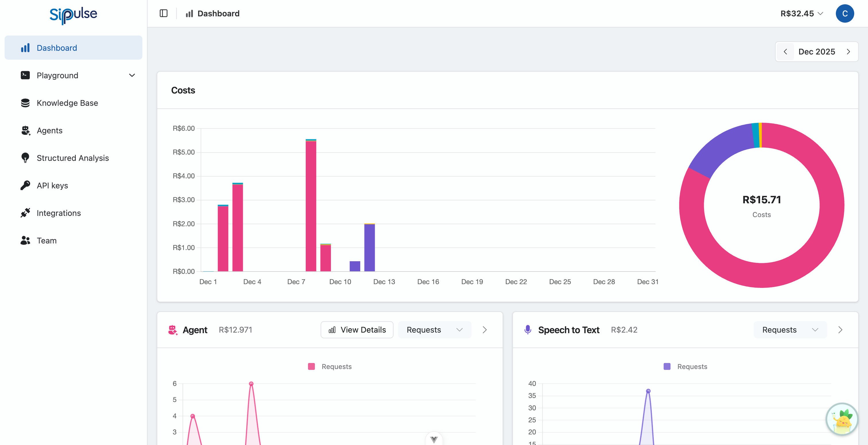Click the Integrations plug icon

tap(25, 213)
